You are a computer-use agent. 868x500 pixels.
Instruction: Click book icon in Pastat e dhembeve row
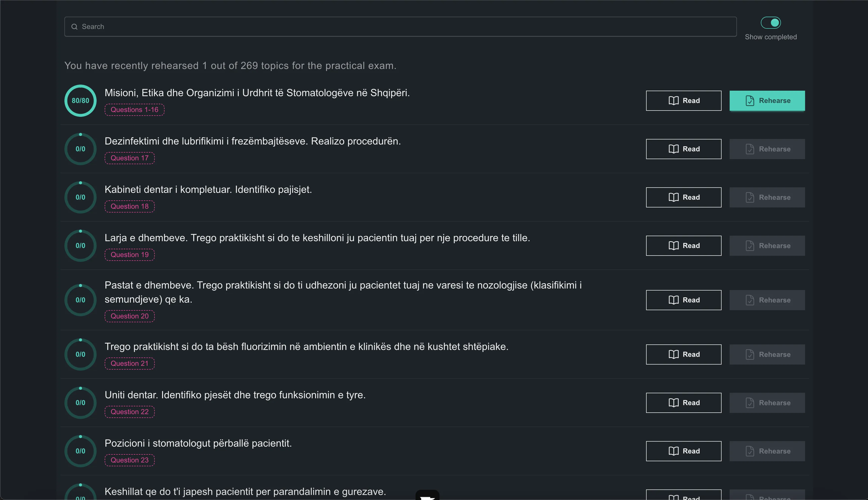pos(674,300)
